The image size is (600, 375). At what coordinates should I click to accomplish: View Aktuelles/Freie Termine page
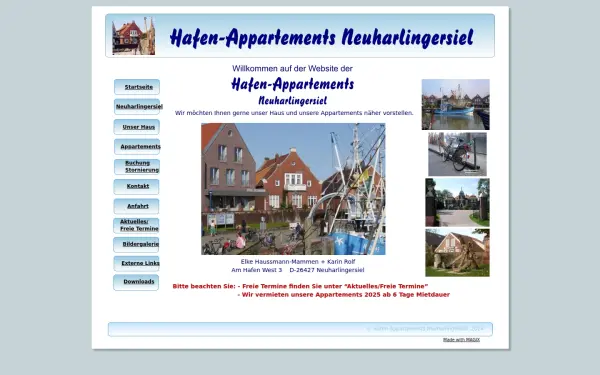136,225
